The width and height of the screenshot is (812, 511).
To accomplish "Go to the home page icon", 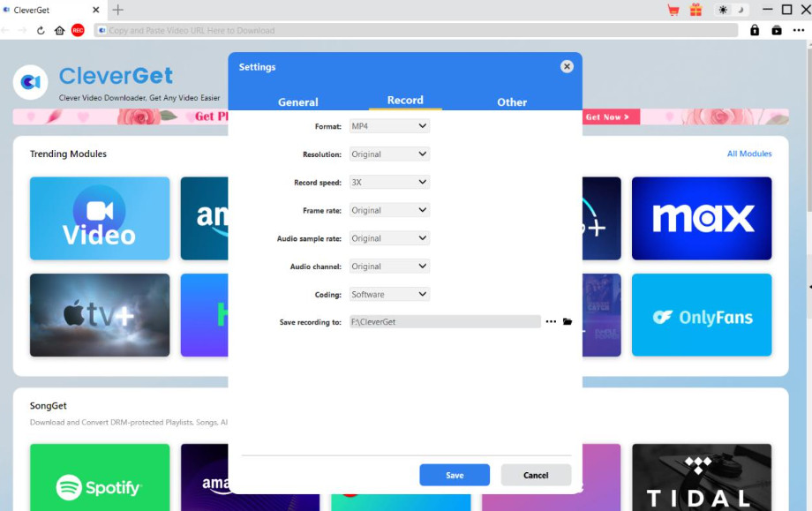I will 59,31.
